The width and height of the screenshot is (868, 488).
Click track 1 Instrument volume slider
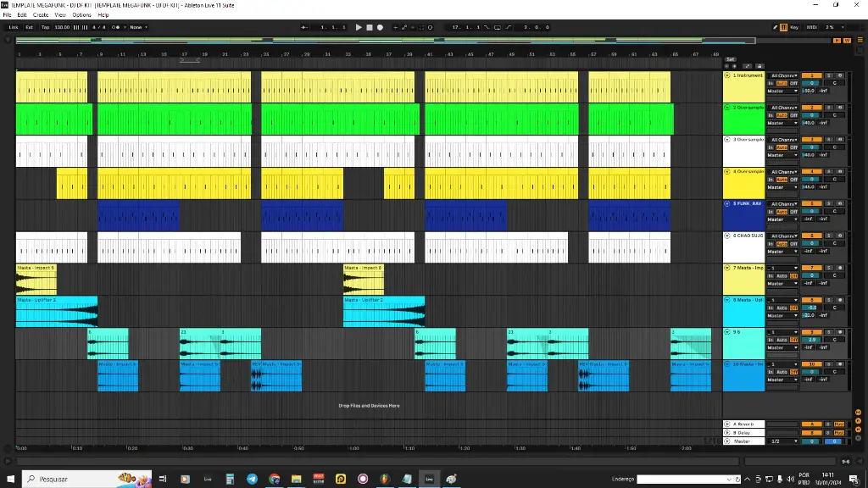click(811, 83)
